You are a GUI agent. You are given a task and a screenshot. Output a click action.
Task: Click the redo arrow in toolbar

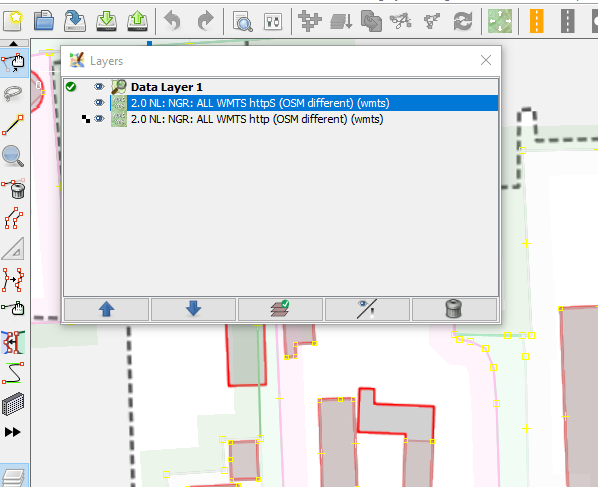point(206,21)
